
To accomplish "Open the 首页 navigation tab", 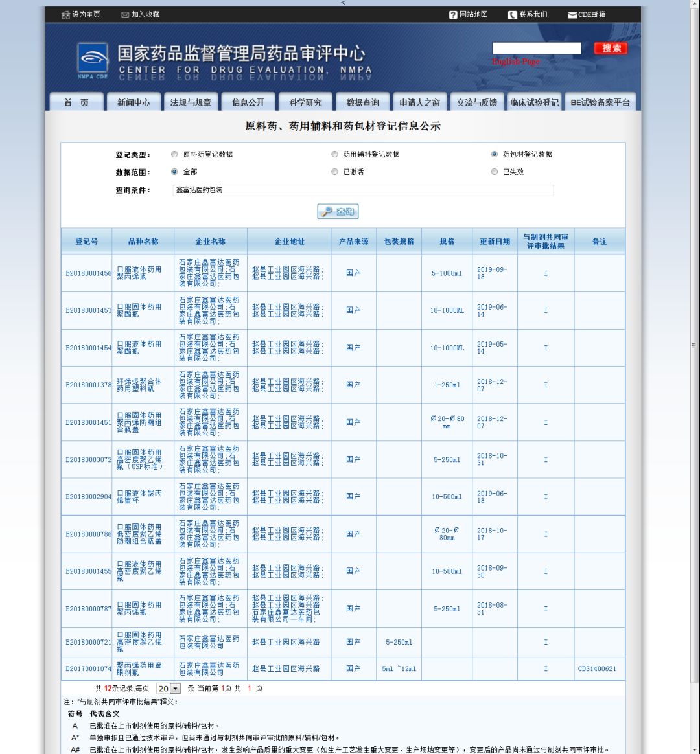I will pyautogui.click(x=76, y=102).
